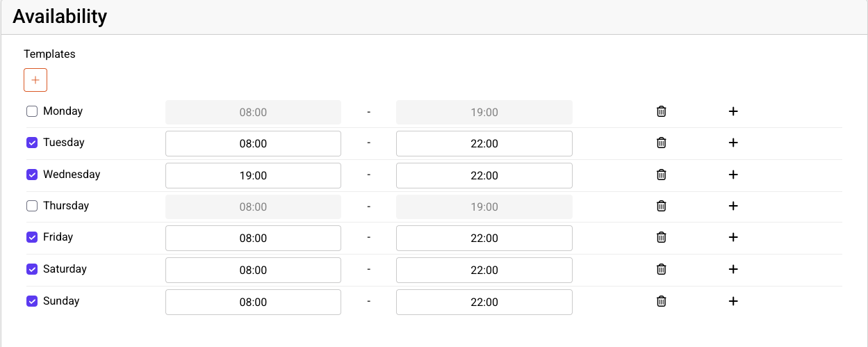Uncheck the Tuesday checkbox
This screenshot has height=347, width=868.
click(32, 143)
